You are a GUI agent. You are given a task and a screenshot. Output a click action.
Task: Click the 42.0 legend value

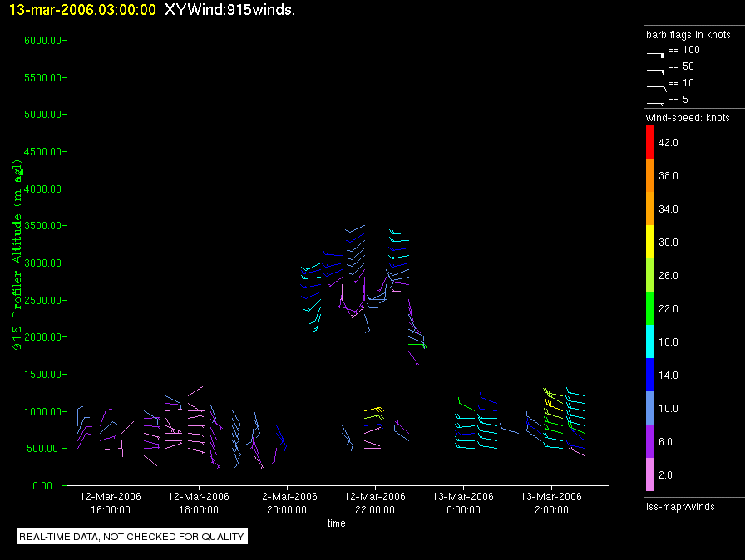[x=668, y=142]
